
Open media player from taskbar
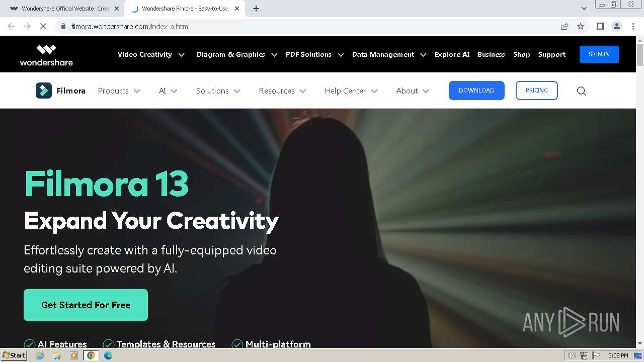74,355
